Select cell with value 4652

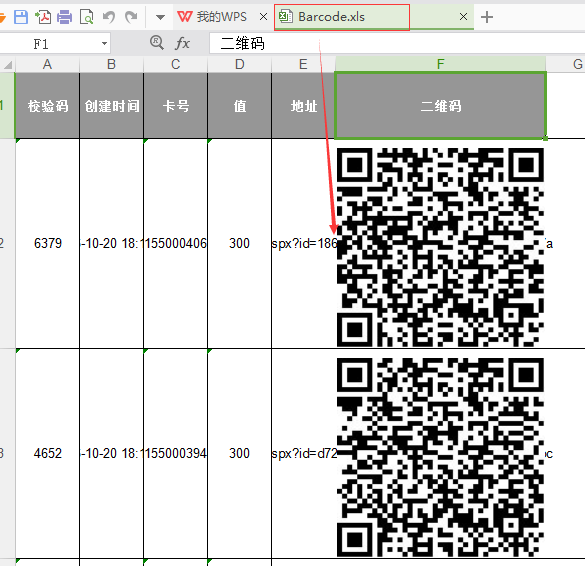pyautogui.click(x=47, y=454)
